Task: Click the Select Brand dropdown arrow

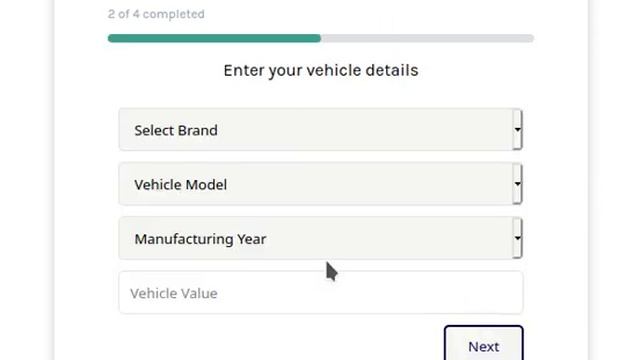Action: point(518,130)
